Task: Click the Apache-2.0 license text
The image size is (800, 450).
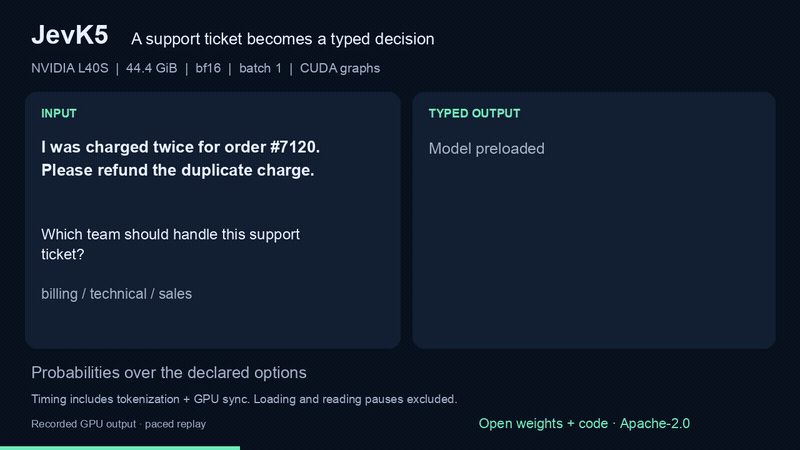Action: (655, 423)
